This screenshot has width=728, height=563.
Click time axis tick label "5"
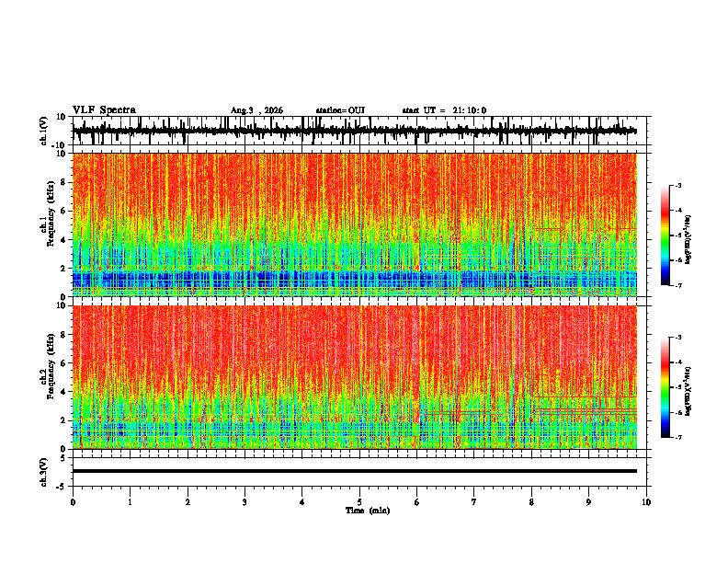359,502
